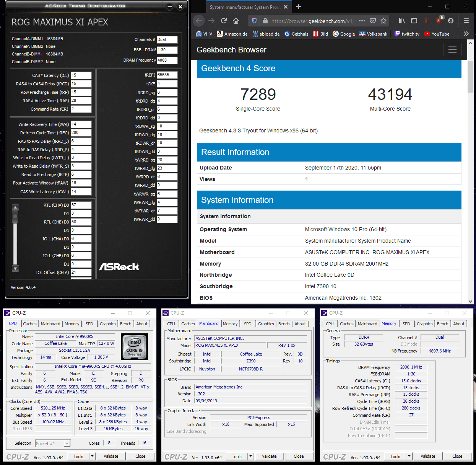This screenshot has width=476, height=465.
Task: Open SPD tab in Mainboard-tab CPU-Z window
Action: (x=248, y=324)
